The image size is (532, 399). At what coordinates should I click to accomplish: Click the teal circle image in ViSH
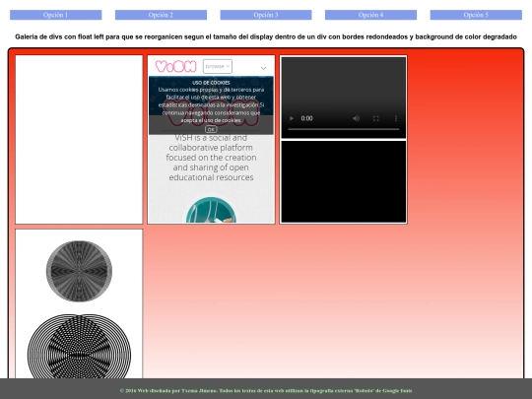211,210
